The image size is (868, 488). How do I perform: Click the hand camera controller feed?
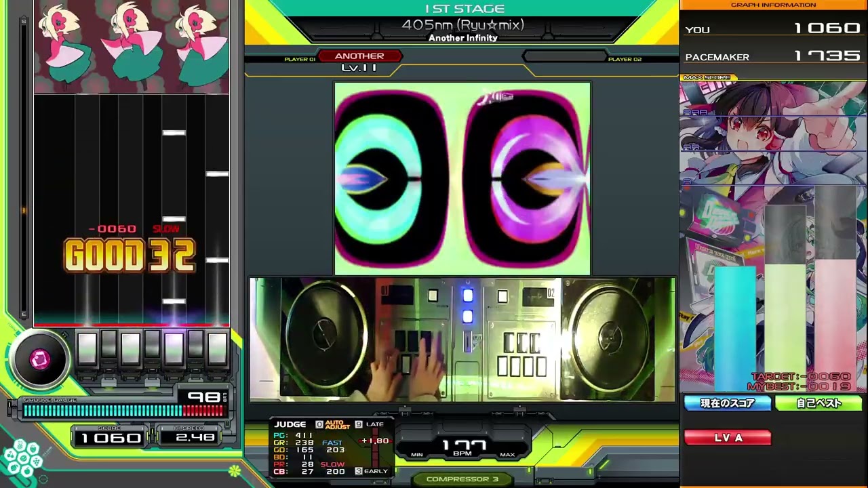coord(462,339)
